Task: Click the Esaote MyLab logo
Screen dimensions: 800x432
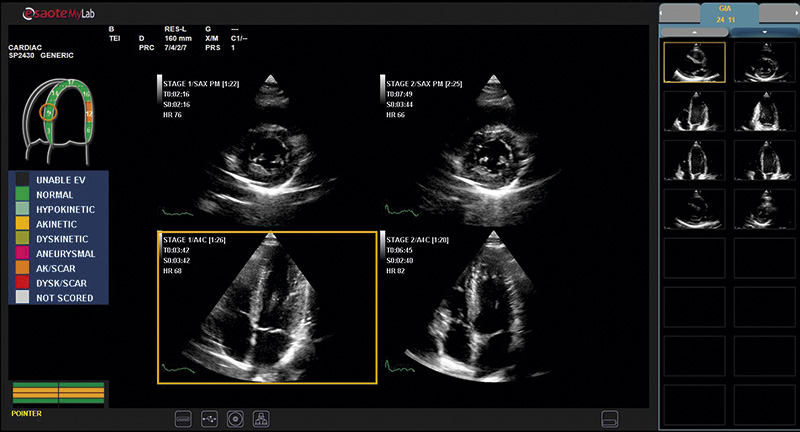Action: click(x=58, y=14)
